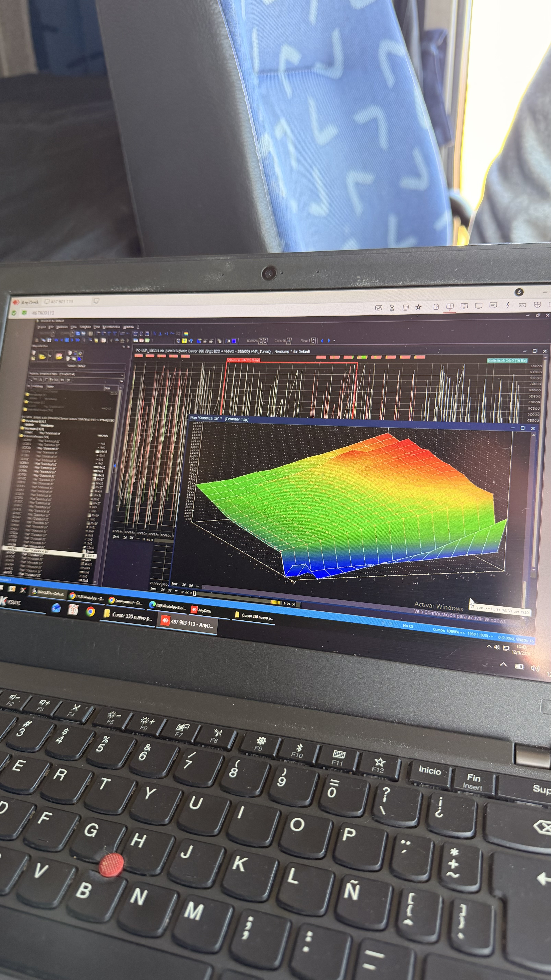Open the (anonymous) Chrome taskbar window
The width and height of the screenshot is (551, 980).
126,602
